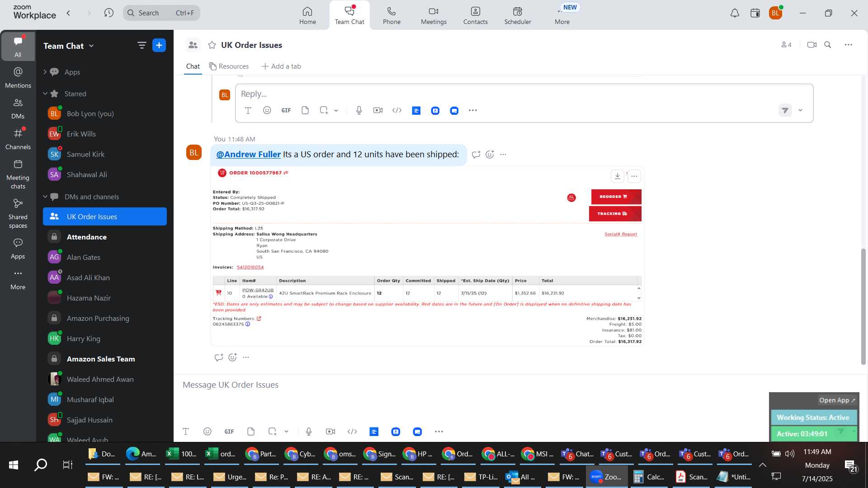Open the order screenshot image preview

(427, 256)
